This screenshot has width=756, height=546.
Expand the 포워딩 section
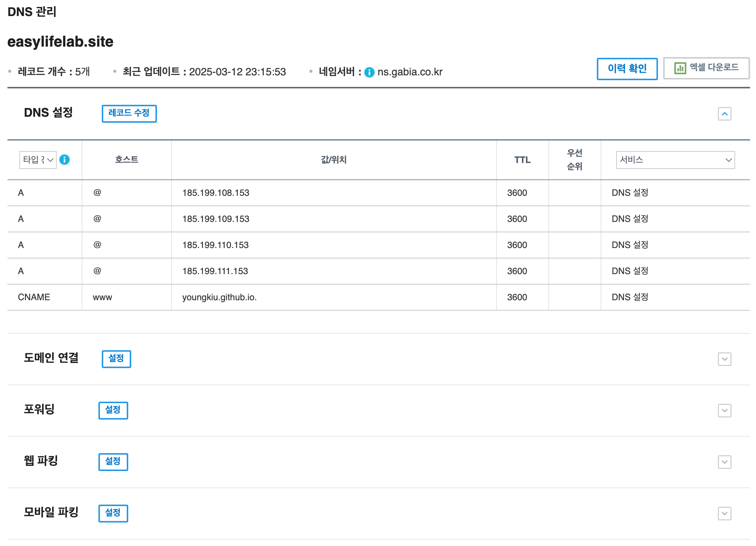coord(724,411)
